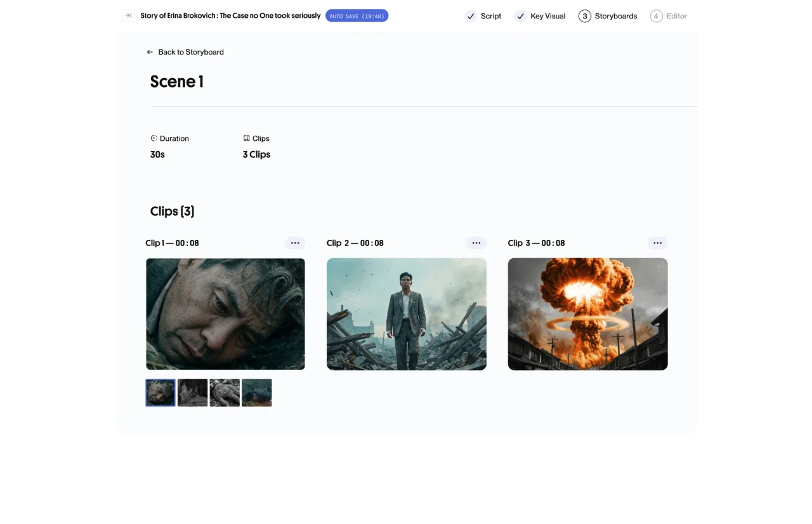The height and width of the screenshot is (524, 812).
Task: Collapse the sidebar via arrow icon
Action: (x=128, y=16)
